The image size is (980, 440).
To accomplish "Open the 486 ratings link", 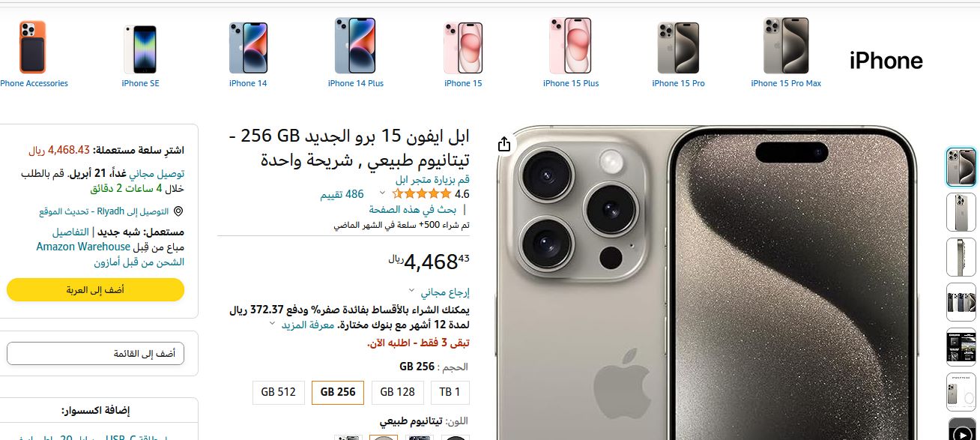I will [x=342, y=194].
